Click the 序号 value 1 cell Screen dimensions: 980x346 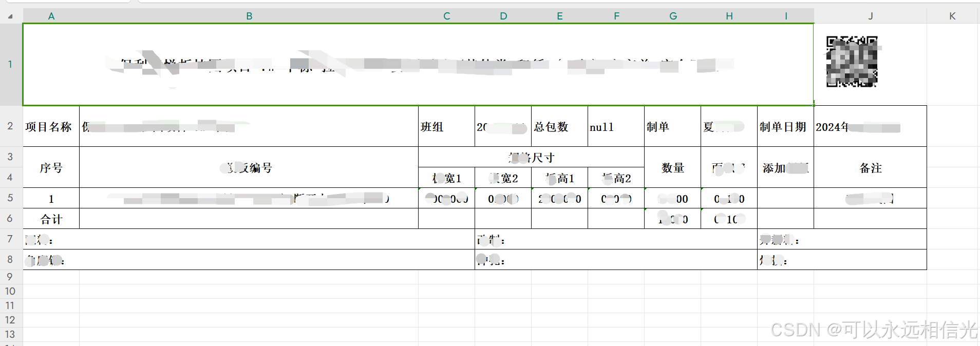point(51,198)
